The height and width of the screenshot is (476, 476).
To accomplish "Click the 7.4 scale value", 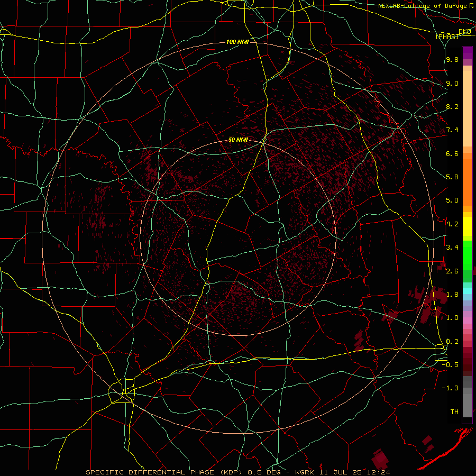I will click(452, 130).
